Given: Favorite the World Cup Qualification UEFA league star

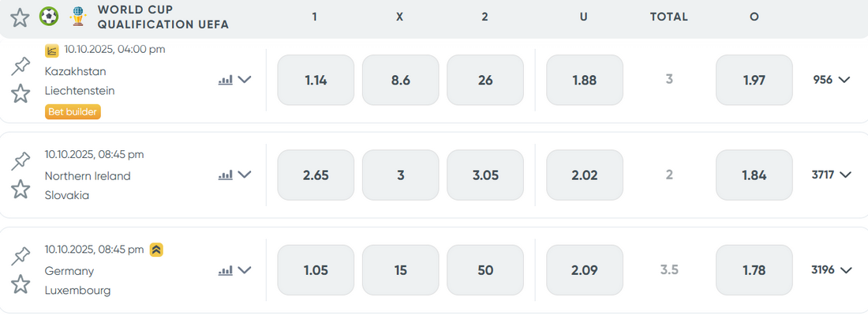Looking at the screenshot, I should [x=20, y=17].
